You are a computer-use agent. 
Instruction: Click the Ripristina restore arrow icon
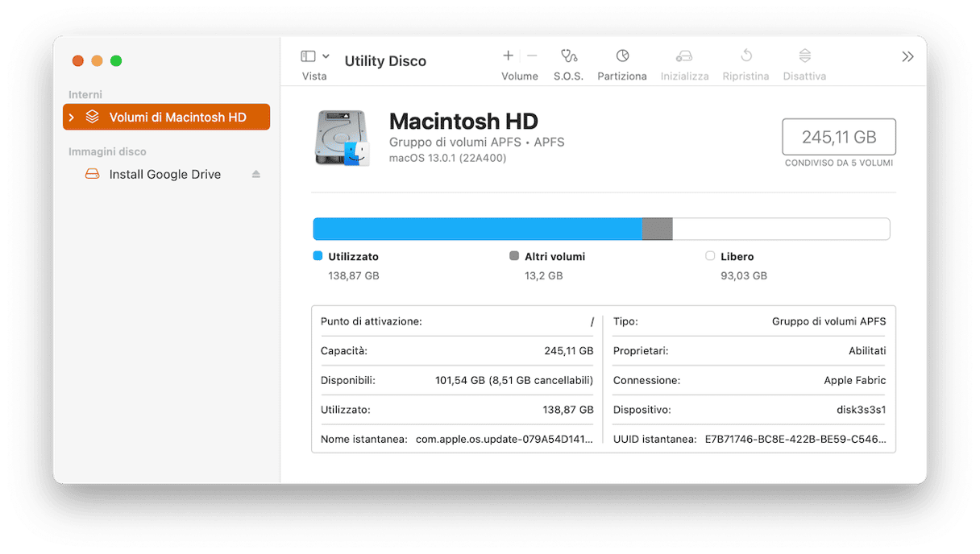[x=746, y=56]
